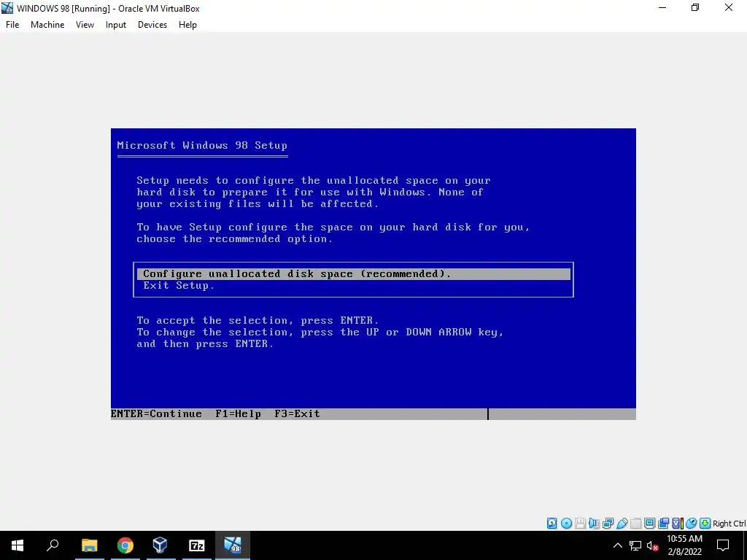Click the ENTER=Continue status bar text

(x=156, y=414)
